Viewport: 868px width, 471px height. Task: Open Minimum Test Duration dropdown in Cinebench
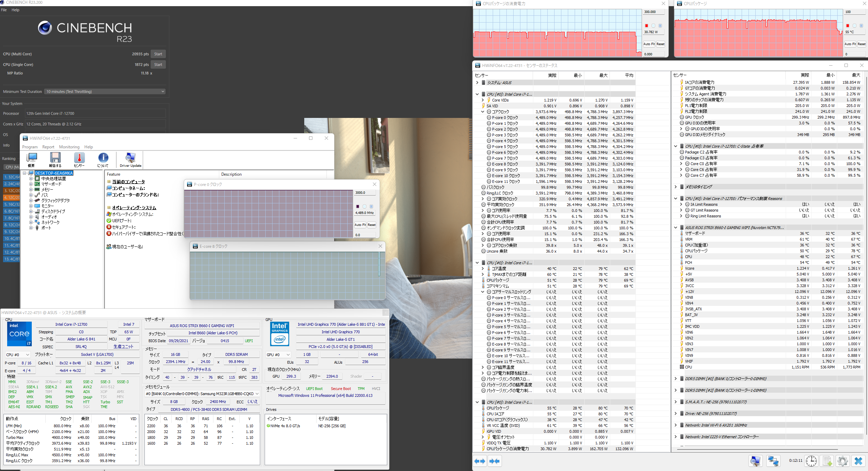(x=105, y=92)
